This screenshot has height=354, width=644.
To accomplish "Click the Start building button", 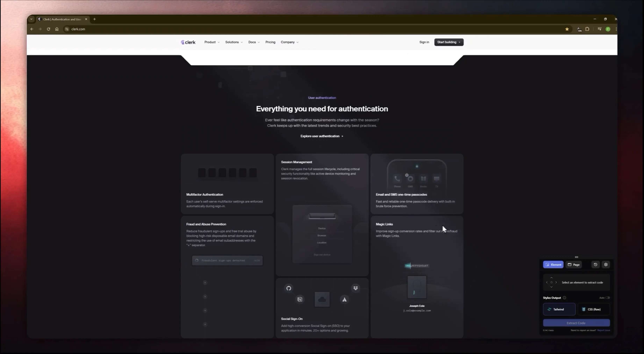I will (x=449, y=42).
